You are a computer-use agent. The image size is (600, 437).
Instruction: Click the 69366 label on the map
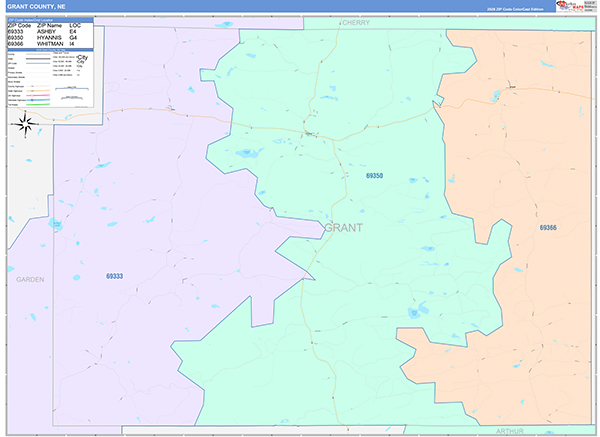point(548,228)
